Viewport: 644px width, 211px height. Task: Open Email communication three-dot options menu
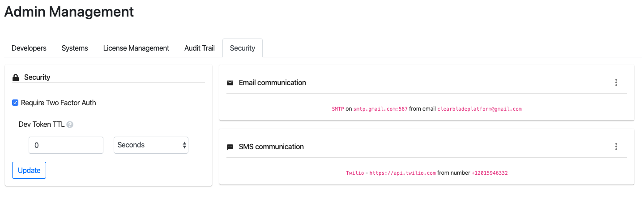616,82
